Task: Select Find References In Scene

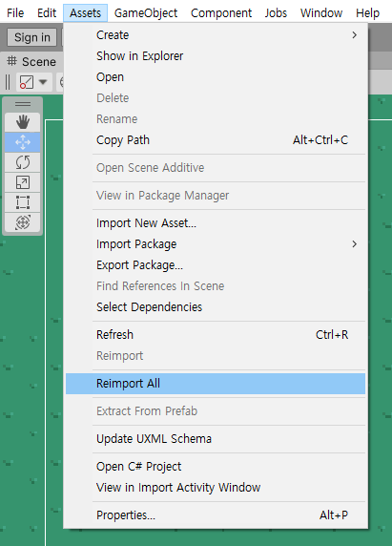Action: tap(216, 285)
